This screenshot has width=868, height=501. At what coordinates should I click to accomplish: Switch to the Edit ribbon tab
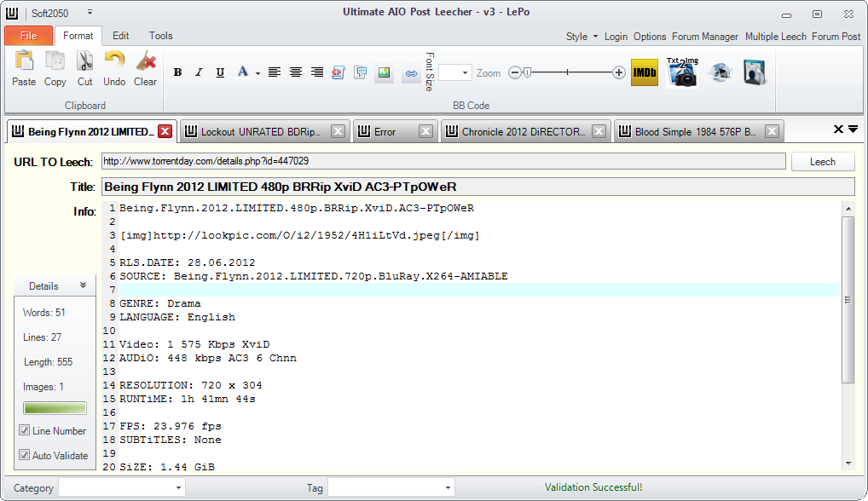121,36
